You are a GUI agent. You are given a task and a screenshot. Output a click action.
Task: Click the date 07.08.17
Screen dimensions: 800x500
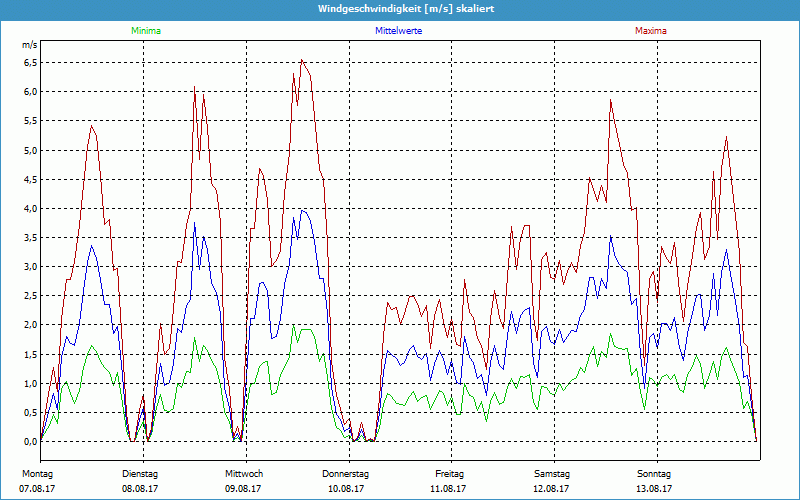tap(37, 489)
